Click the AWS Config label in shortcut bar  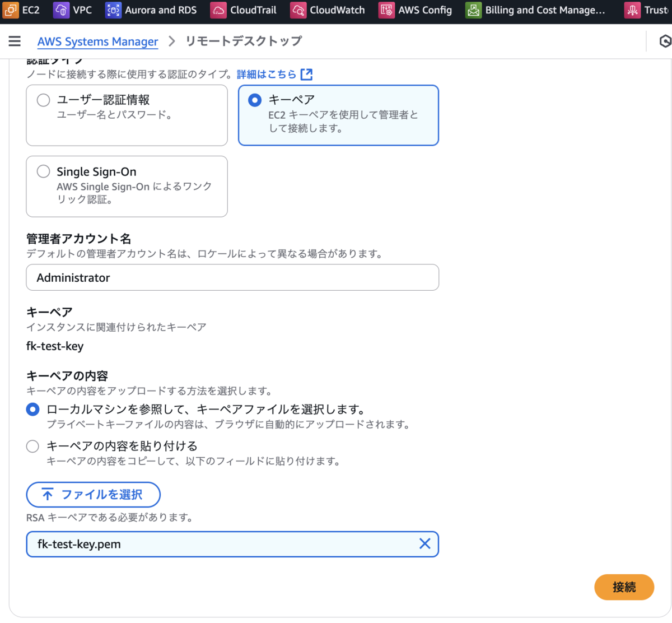[x=425, y=10]
